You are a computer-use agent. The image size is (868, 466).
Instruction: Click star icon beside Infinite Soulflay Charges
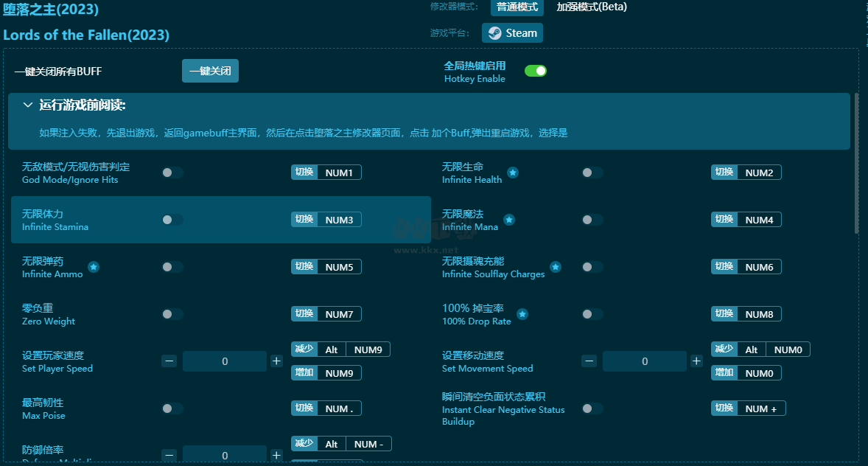[556, 267]
